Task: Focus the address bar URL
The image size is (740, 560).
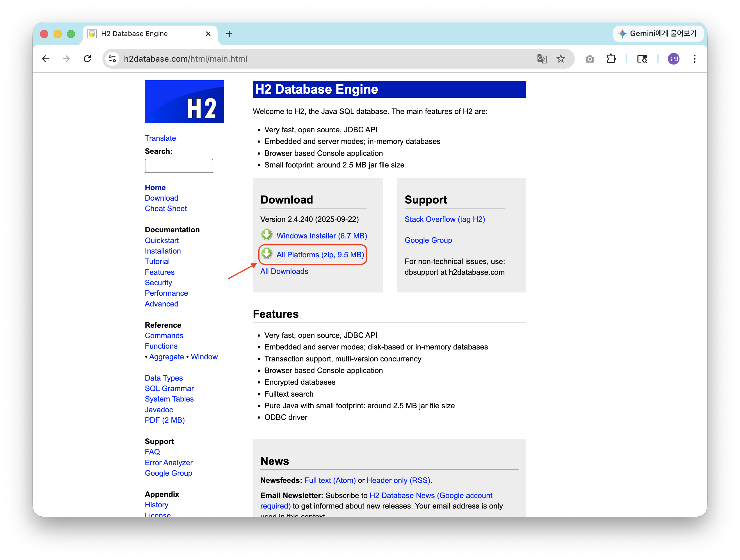Action: (x=186, y=59)
